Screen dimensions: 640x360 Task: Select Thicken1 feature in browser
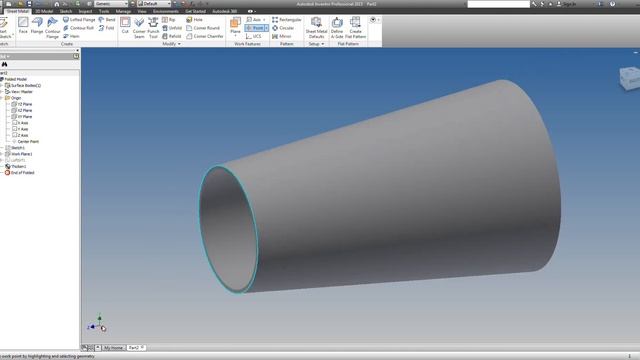coord(16,167)
